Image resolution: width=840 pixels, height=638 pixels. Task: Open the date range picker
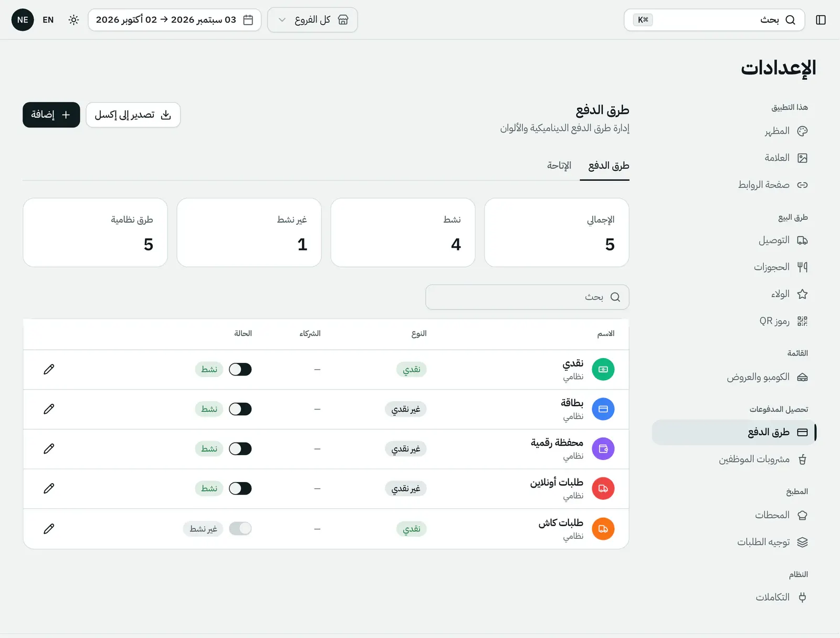(174, 20)
